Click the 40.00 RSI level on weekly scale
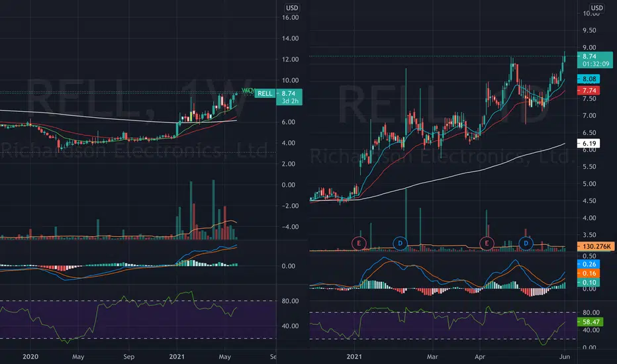Screen dimensions: 617x364 (x=290, y=326)
